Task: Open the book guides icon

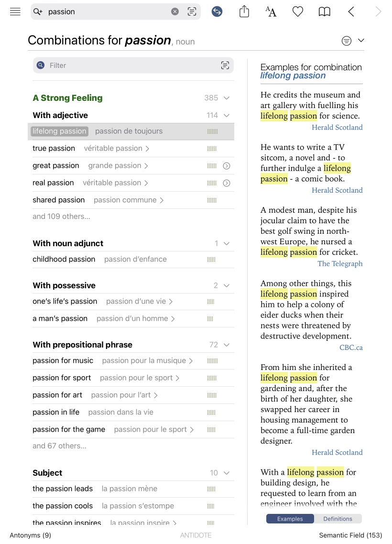Action: 325,12
